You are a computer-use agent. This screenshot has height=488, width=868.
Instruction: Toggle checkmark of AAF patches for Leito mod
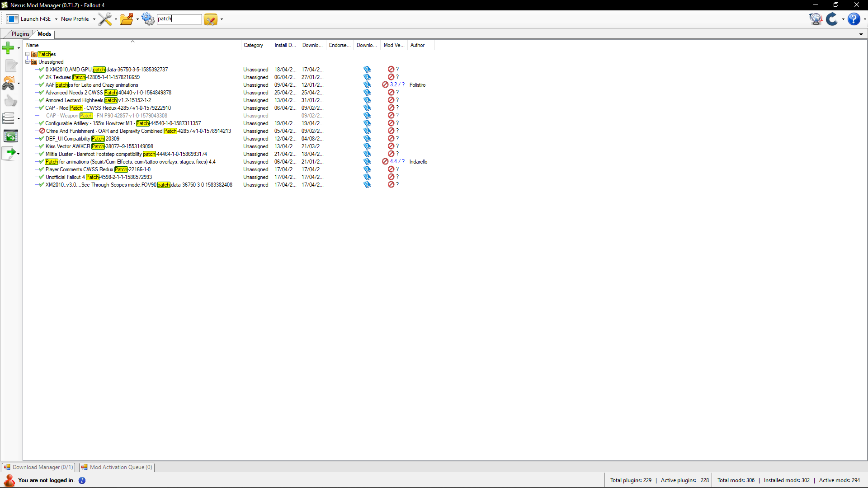[x=42, y=85]
